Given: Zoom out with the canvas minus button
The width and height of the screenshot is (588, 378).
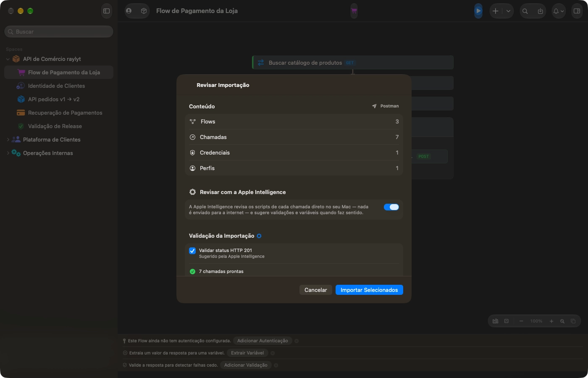Looking at the screenshot, I should click(521, 321).
